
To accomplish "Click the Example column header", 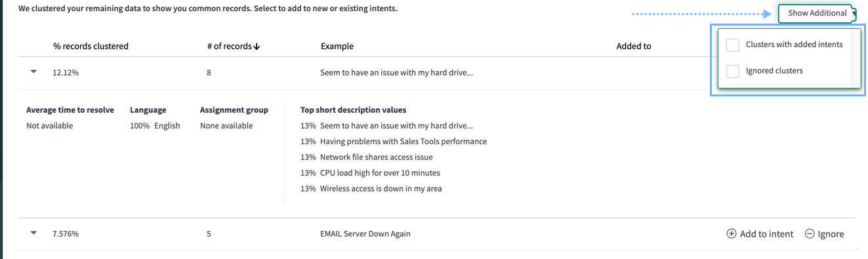I will pyautogui.click(x=337, y=46).
